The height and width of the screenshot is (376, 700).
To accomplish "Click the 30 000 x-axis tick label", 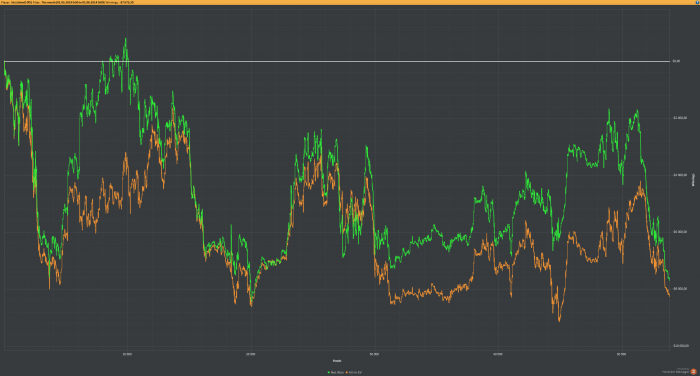I will pos(374,354).
